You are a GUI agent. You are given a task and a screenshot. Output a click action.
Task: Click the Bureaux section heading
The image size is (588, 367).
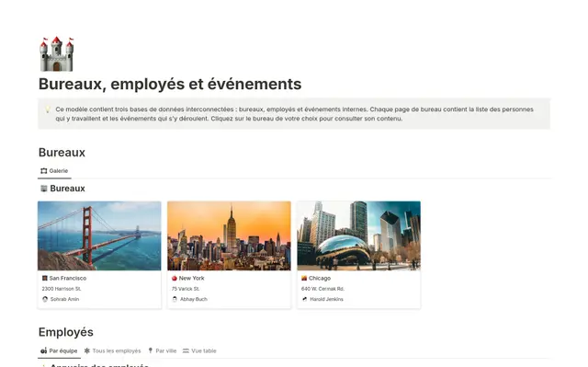tap(62, 153)
